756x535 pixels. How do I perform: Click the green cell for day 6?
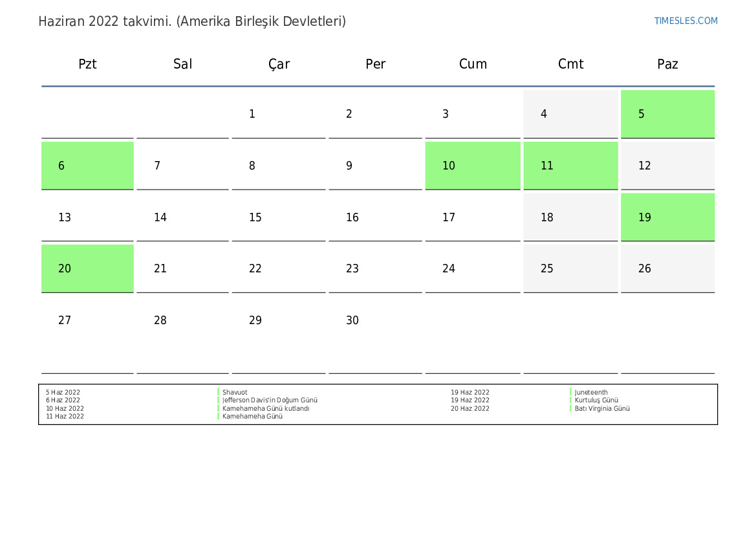(x=87, y=166)
